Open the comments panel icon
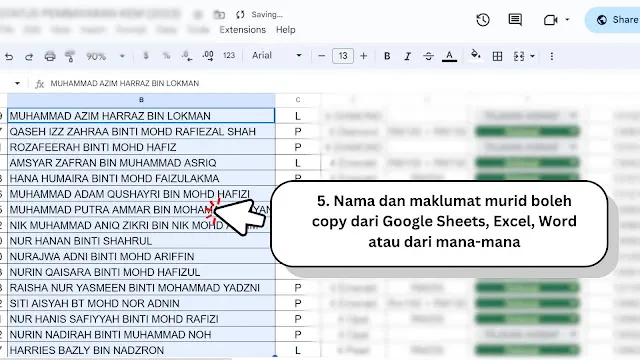 pos(515,20)
